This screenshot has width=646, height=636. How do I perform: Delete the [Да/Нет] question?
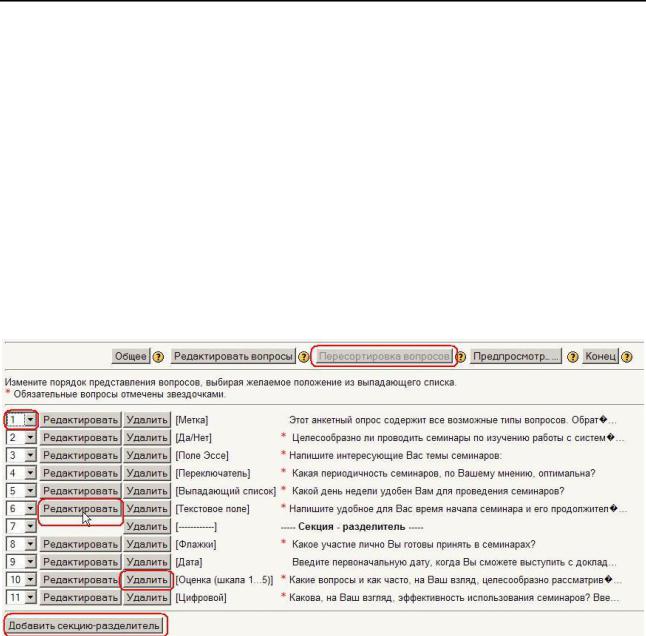(x=147, y=437)
